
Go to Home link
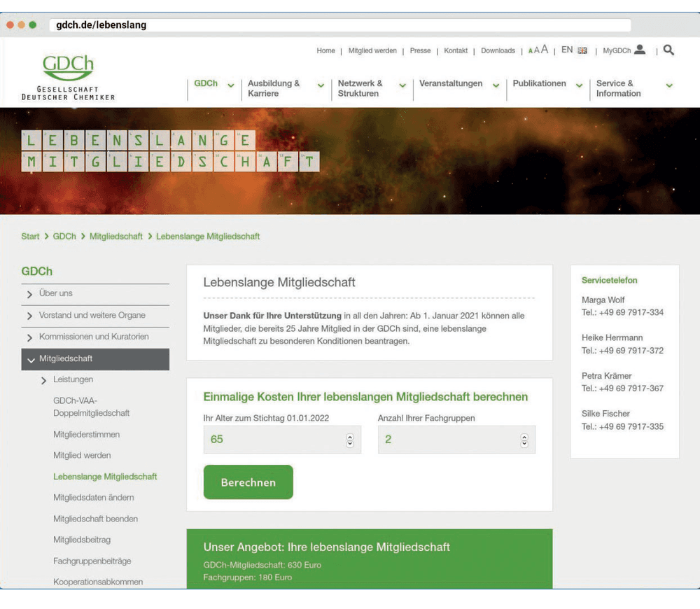[325, 51]
